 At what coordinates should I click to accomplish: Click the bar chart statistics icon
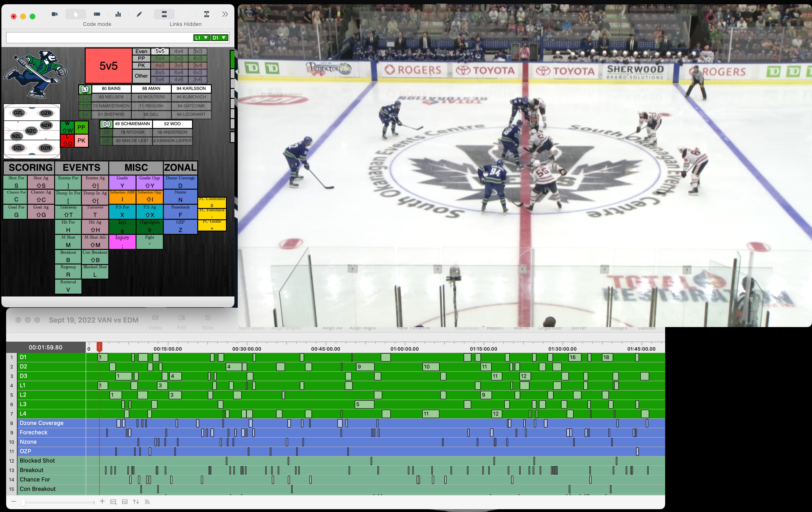[x=118, y=14]
